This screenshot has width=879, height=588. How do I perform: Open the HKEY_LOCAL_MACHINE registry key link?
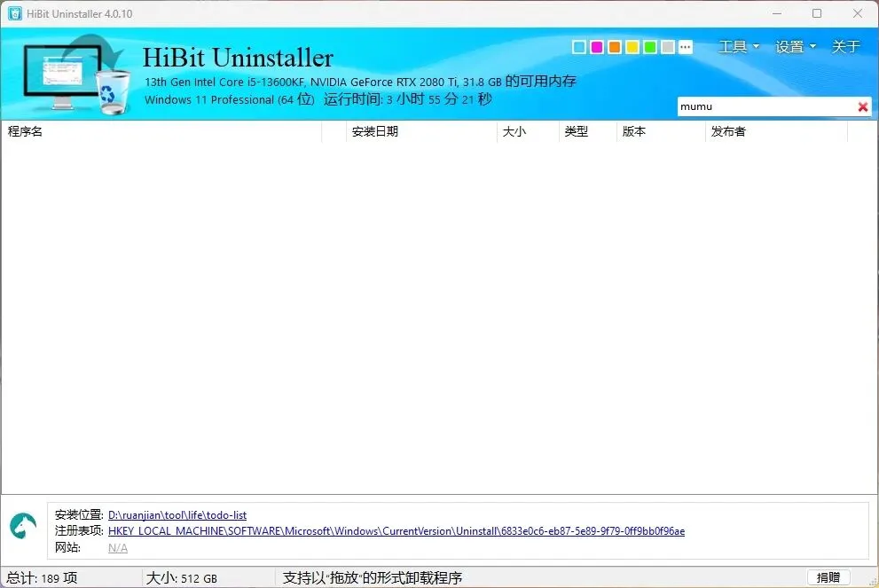point(396,531)
